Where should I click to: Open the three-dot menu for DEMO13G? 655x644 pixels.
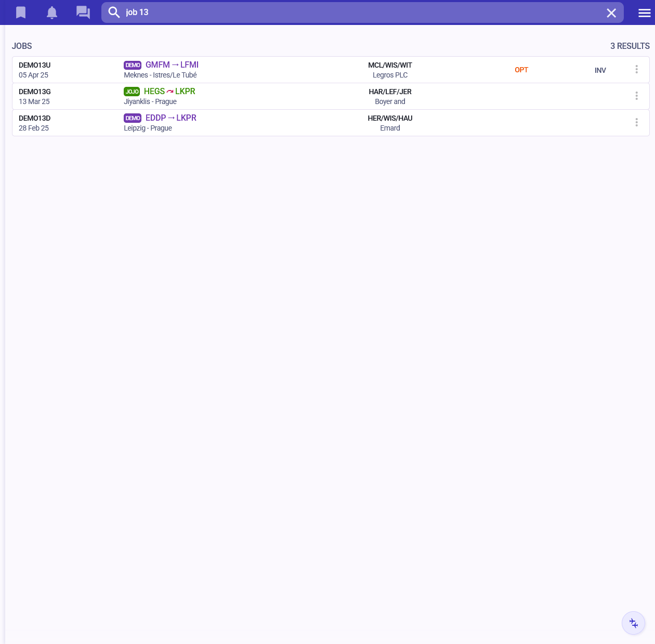[x=636, y=96]
